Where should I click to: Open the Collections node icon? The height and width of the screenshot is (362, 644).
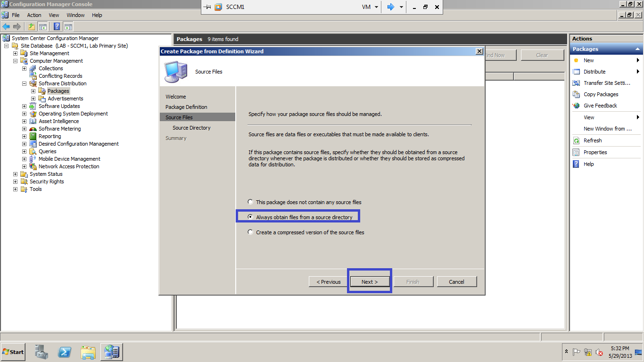pos(33,68)
